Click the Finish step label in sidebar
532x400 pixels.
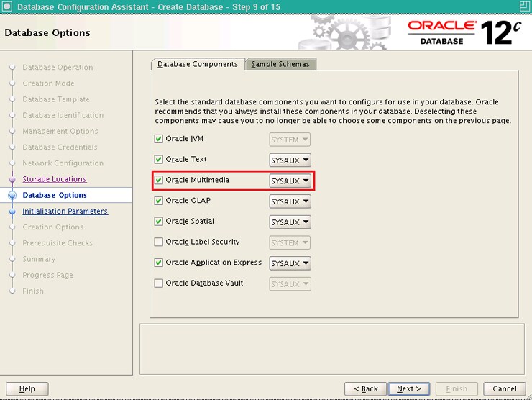33,291
